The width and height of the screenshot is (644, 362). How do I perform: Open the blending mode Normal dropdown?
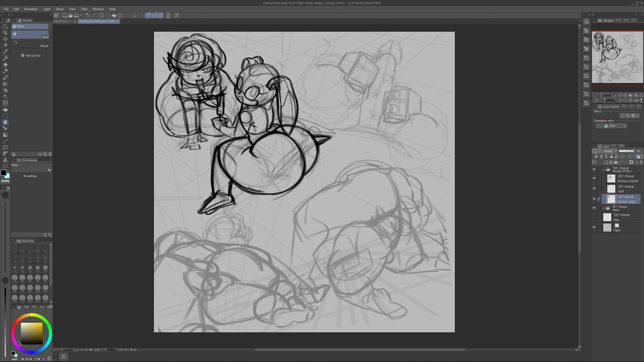(610, 151)
